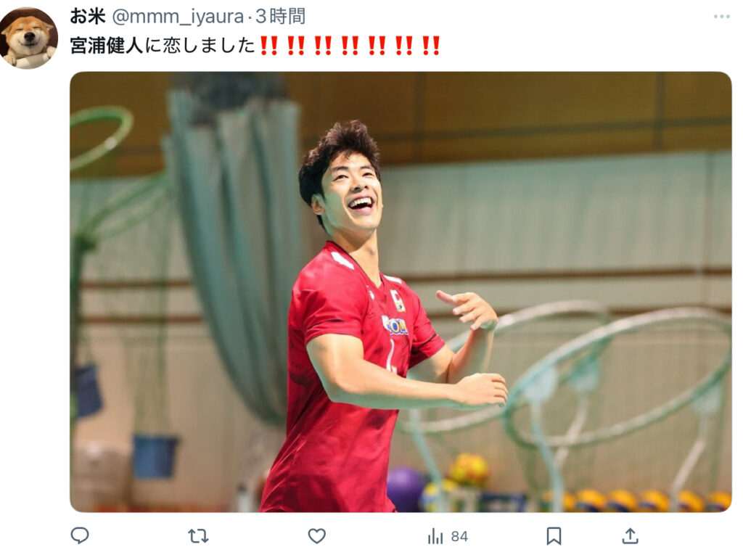Open the お米 display name profile
The image size is (743, 560).
point(87,17)
